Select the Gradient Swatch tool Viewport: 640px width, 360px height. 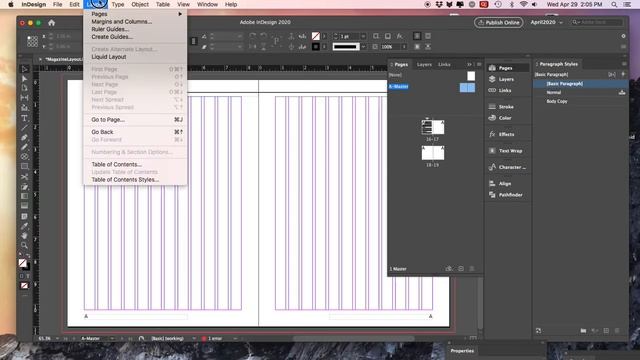pos(24,196)
